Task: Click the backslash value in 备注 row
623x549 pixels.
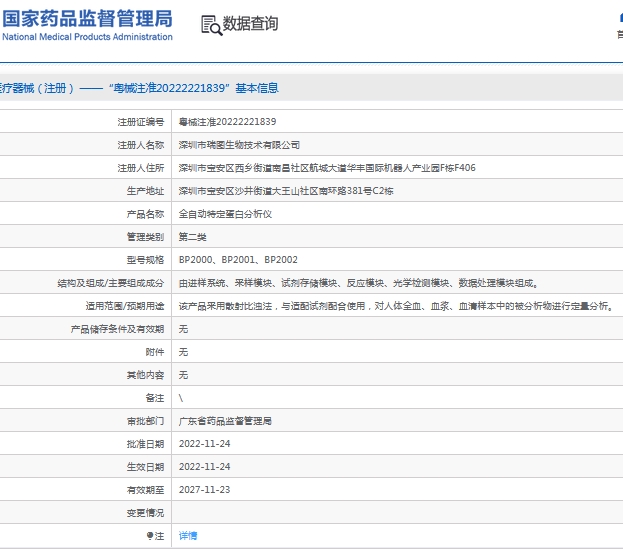Action: click(181, 398)
